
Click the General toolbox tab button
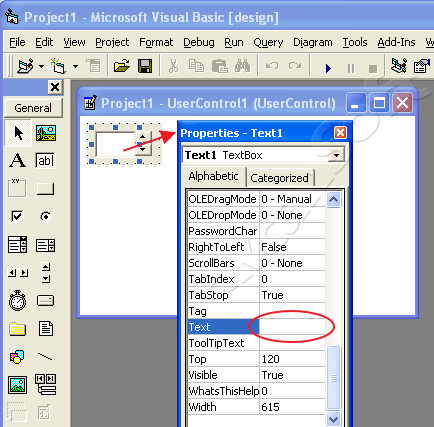click(33, 108)
